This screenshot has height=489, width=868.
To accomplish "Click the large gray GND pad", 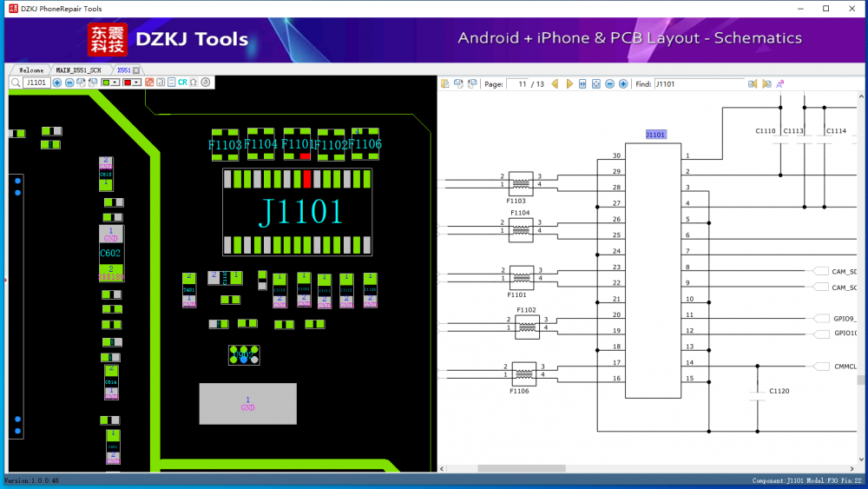I will [x=248, y=404].
